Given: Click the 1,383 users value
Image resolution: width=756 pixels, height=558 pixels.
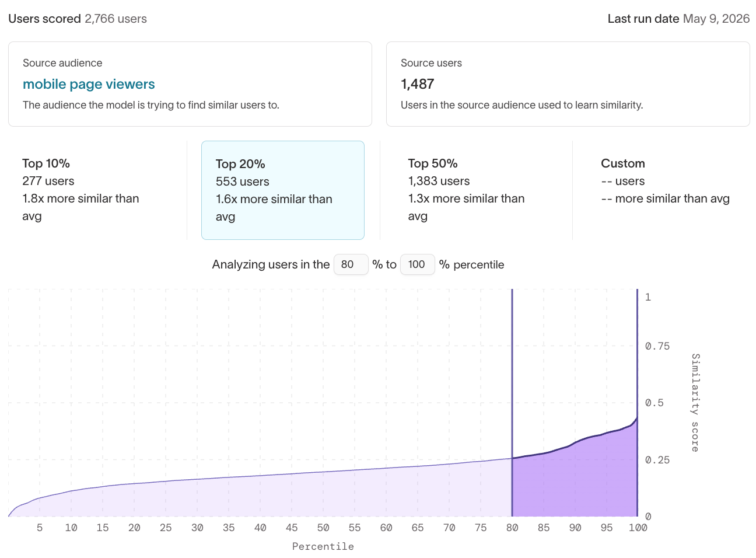Looking at the screenshot, I should [439, 181].
